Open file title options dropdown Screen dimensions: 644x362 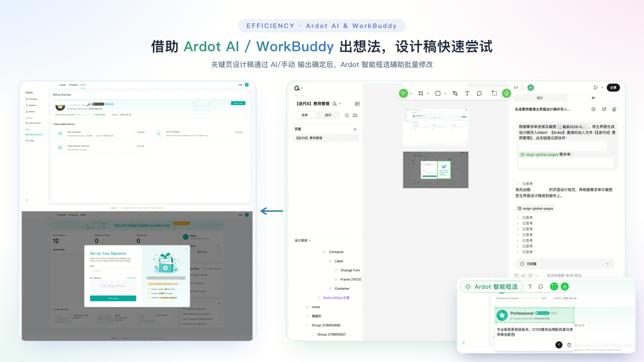(340, 104)
